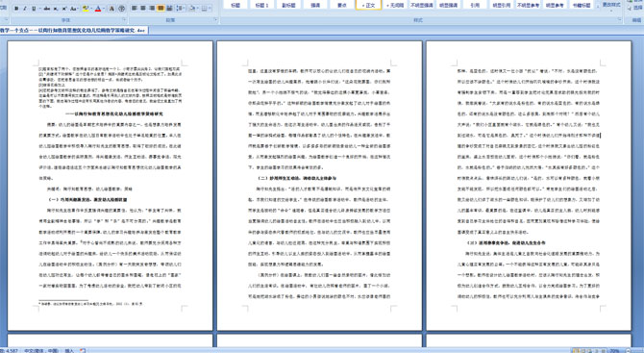
Task: Open the change case Aa dropdown
Action: (74, 9)
